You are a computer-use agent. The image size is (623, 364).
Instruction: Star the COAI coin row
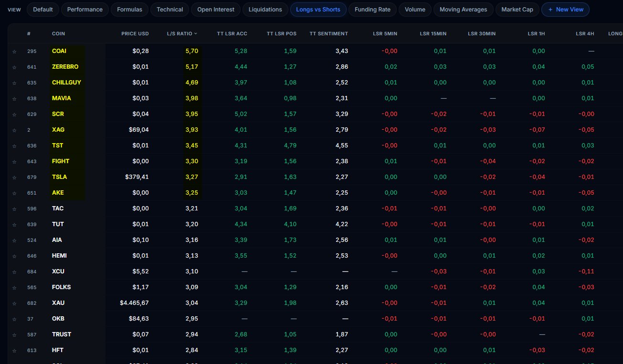point(14,51)
